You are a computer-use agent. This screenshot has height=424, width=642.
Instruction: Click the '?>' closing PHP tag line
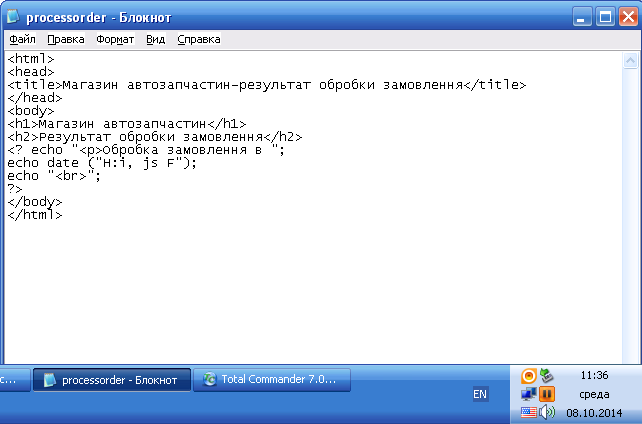click(15, 189)
